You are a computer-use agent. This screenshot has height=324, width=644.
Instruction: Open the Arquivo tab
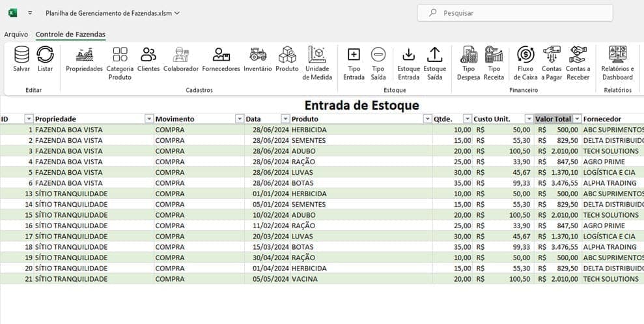pyautogui.click(x=16, y=35)
